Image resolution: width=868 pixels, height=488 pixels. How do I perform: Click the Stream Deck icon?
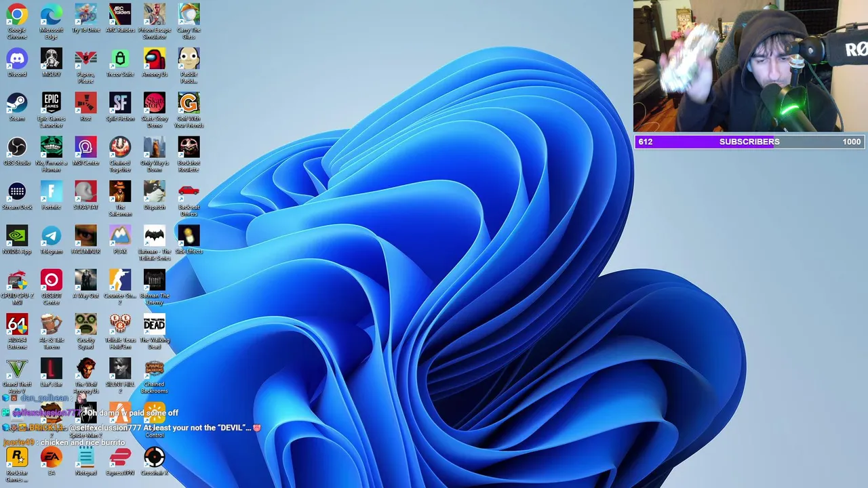[x=17, y=196]
